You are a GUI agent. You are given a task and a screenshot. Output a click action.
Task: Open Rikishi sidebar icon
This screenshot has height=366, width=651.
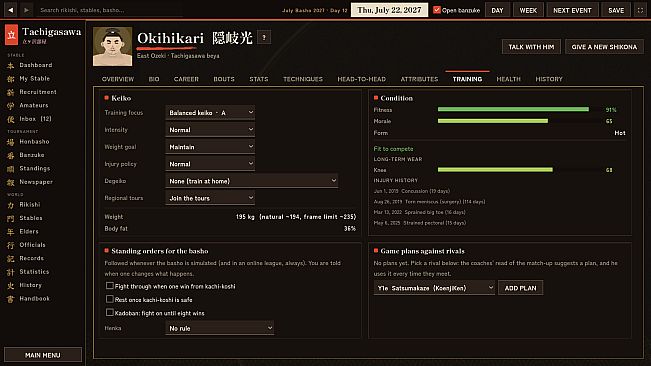tap(10, 205)
